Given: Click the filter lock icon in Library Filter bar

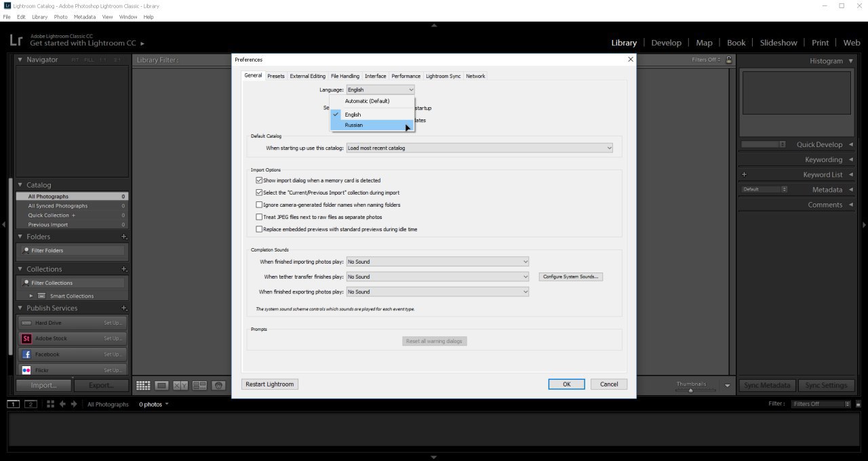Looking at the screenshot, I should 729,60.
